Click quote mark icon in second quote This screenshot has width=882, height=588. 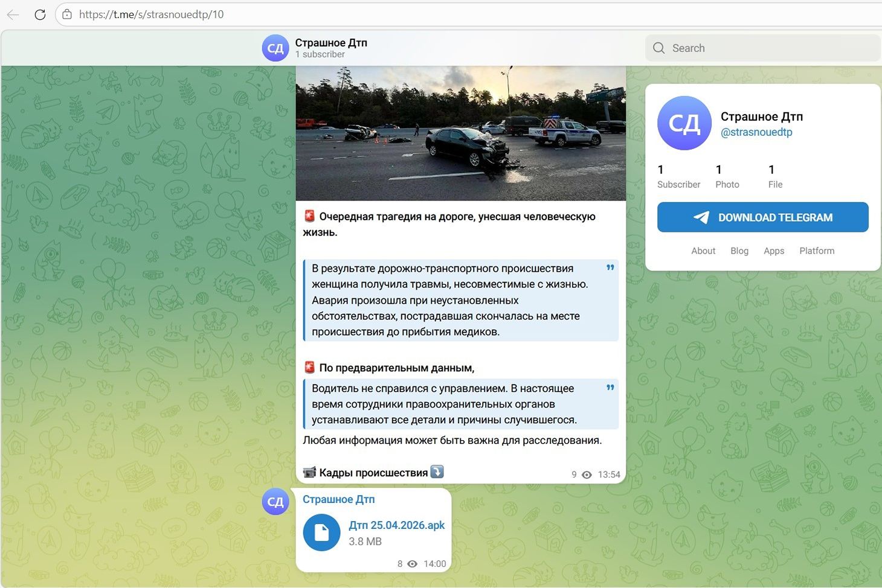[x=610, y=388]
